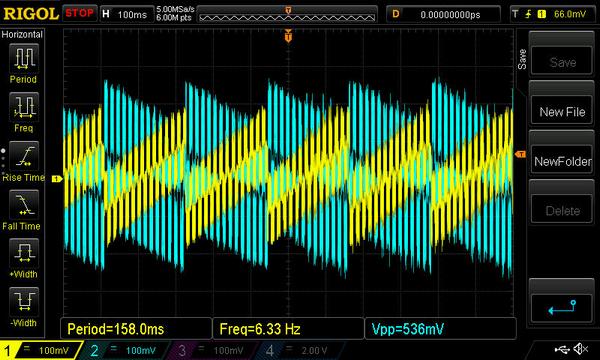600x360 pixels.
Task: Select the +Width measurement icon
Action: (24, 253)
